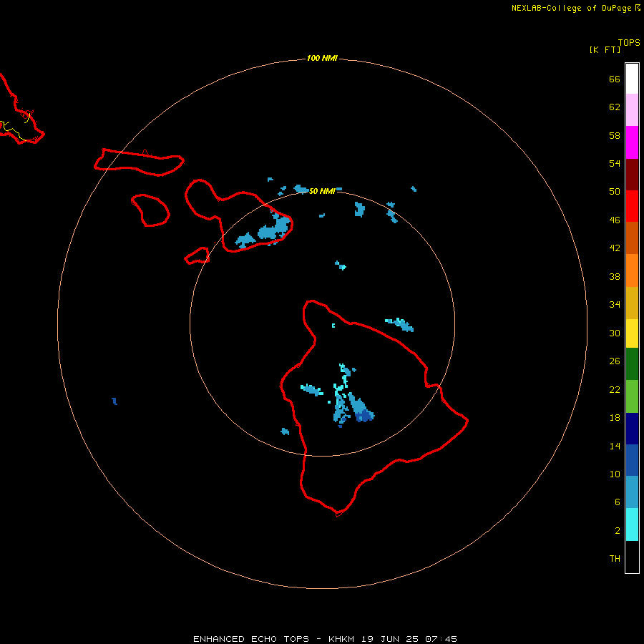Screen dimensions: 644x644
Task: Click the black TH threshold swatch
Action: tap(632, 557)
